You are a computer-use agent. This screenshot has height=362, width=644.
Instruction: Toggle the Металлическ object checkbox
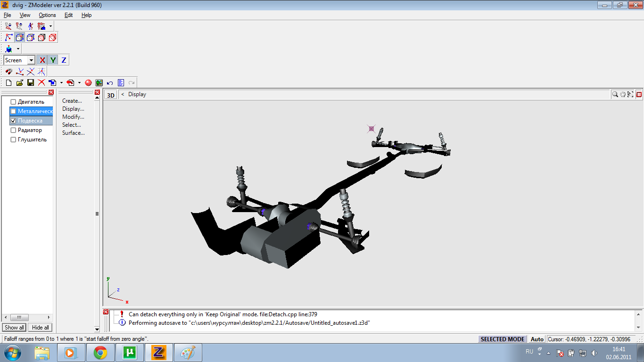pos(13,111)
